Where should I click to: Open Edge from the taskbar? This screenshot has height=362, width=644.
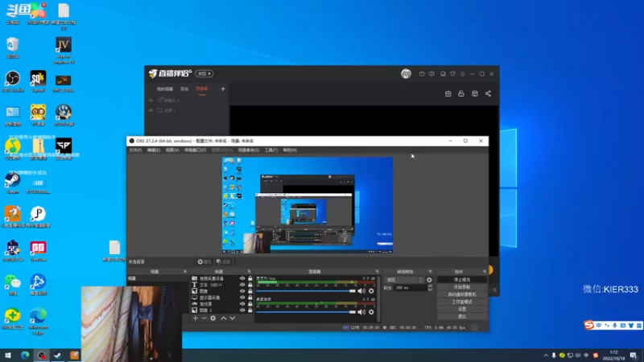pos(25,356)
